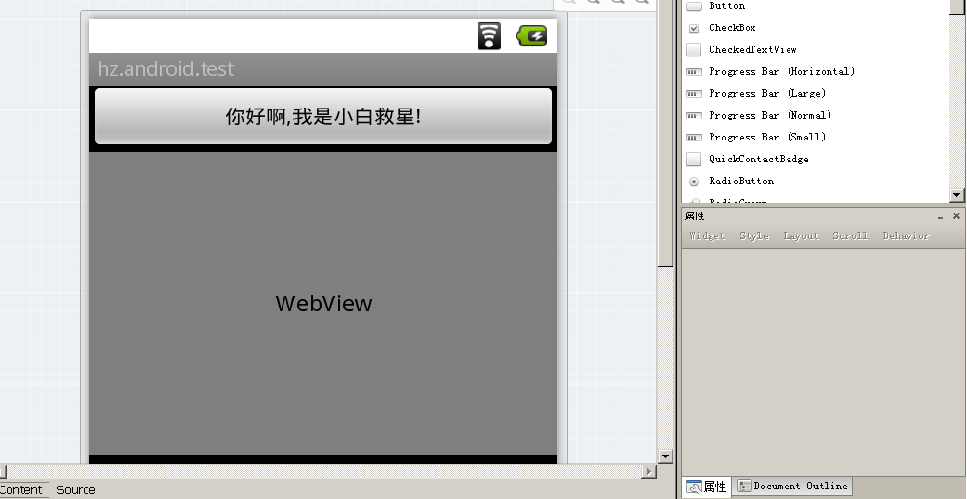Click the Button label in palette
The width and height of the screenshot is (967, 499).
(x=727, y=6)
